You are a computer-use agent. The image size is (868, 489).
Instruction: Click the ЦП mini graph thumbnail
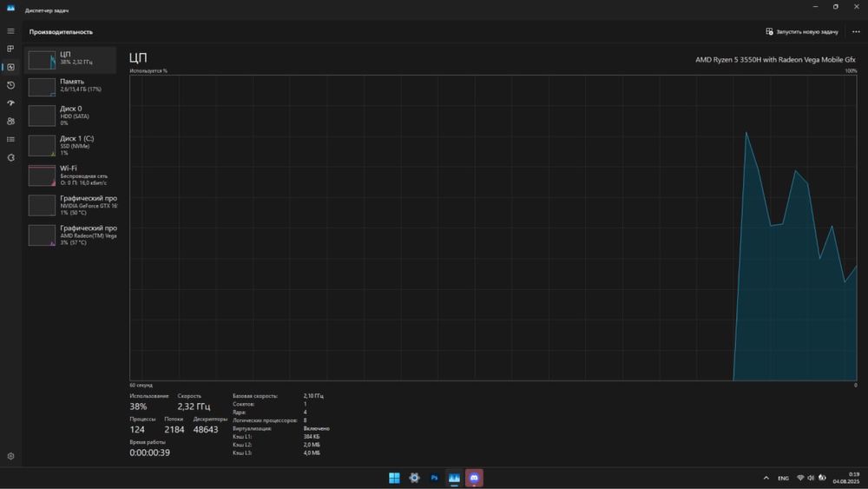point(42,60)
